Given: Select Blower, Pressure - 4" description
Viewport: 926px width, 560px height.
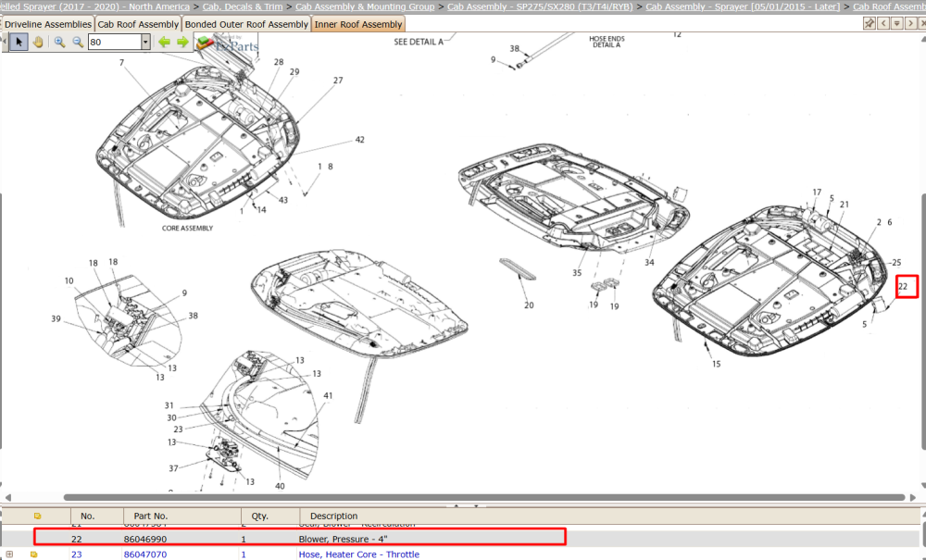Looking at the screenshot, I should pyautogui.click(x=344, y=540).
